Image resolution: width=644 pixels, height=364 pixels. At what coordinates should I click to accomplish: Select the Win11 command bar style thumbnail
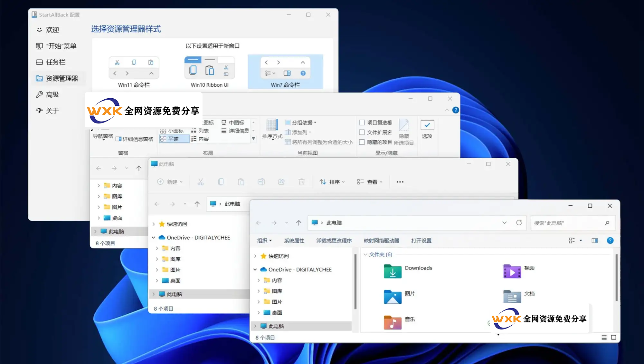tap(134, 72)
